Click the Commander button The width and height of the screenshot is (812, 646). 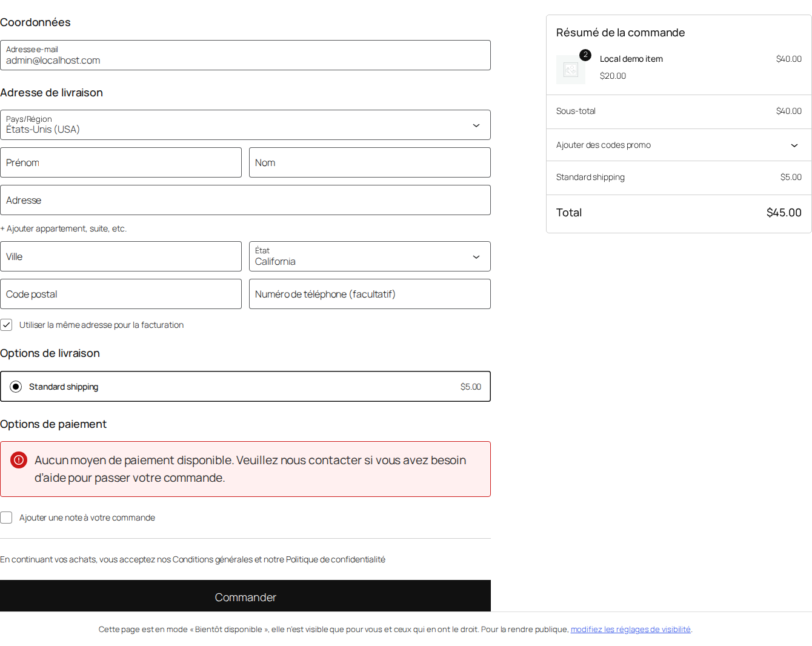coord(245,597)
